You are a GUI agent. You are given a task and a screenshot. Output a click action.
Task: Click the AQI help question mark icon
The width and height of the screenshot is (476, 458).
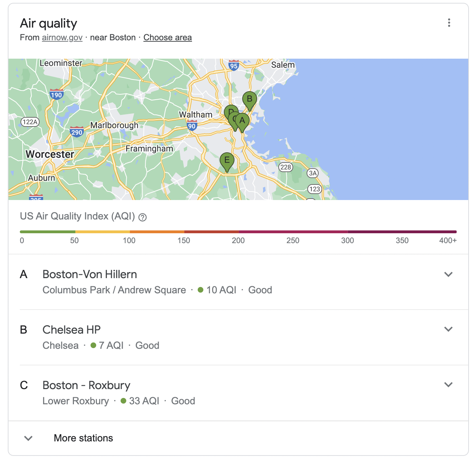[143, 217]
